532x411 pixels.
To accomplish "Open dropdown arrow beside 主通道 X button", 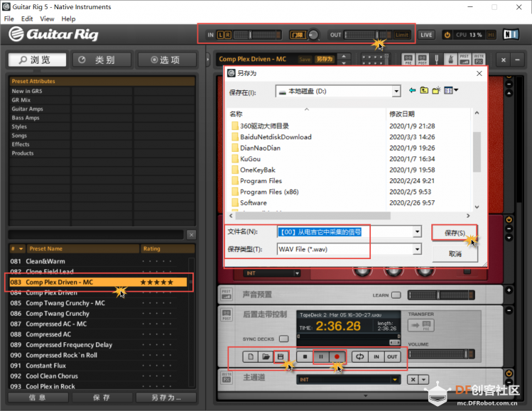I will 424,380.
